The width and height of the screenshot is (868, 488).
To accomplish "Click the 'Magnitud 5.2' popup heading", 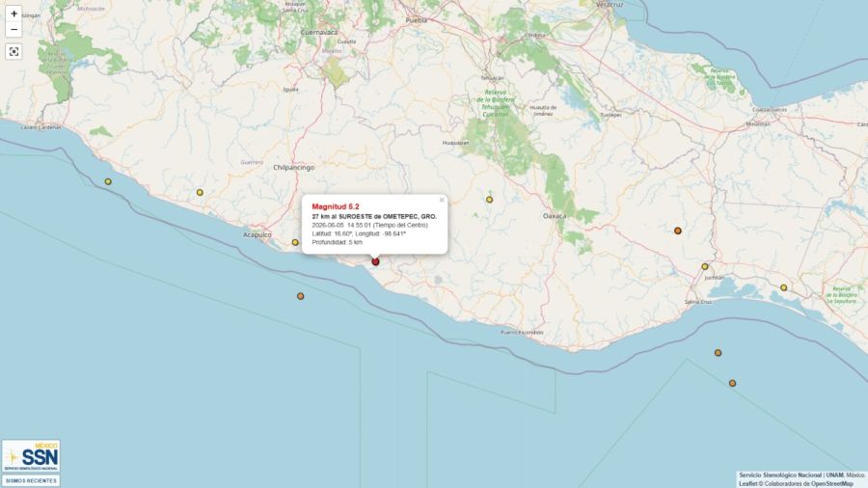I will click(336, 206).
